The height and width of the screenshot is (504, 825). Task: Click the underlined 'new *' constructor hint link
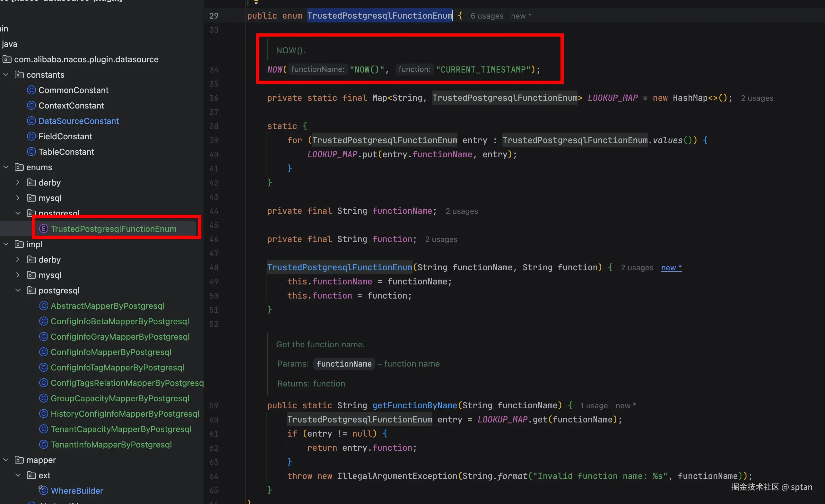671,268
